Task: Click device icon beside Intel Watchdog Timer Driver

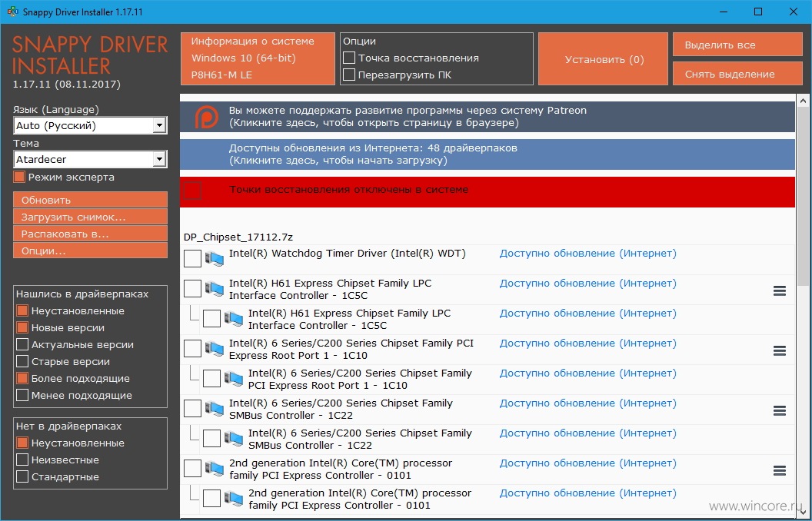Action: (x=215, y=258)
